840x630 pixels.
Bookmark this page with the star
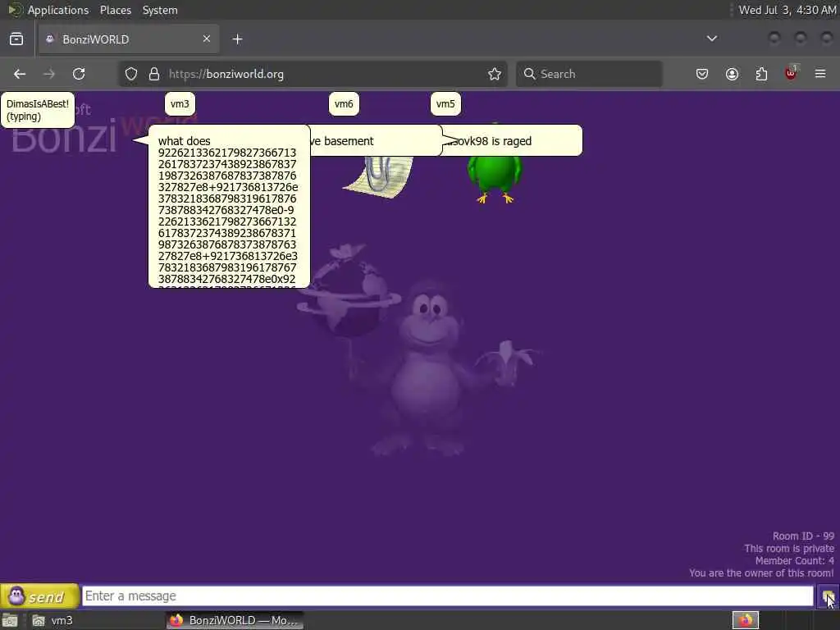pos(495,74)
